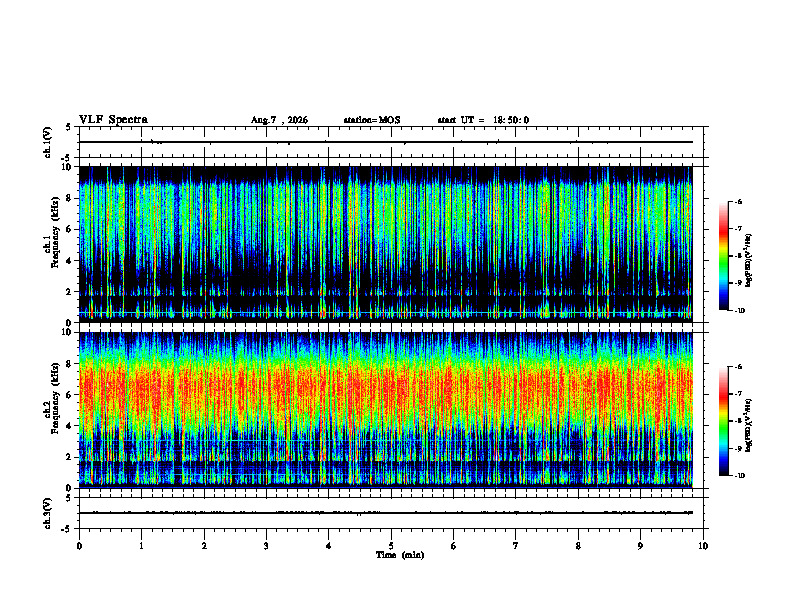Click the time axis tick label "2" min
Image resolution: width=792 pixels, height=612 pixels.
click(x=204, y=546)
